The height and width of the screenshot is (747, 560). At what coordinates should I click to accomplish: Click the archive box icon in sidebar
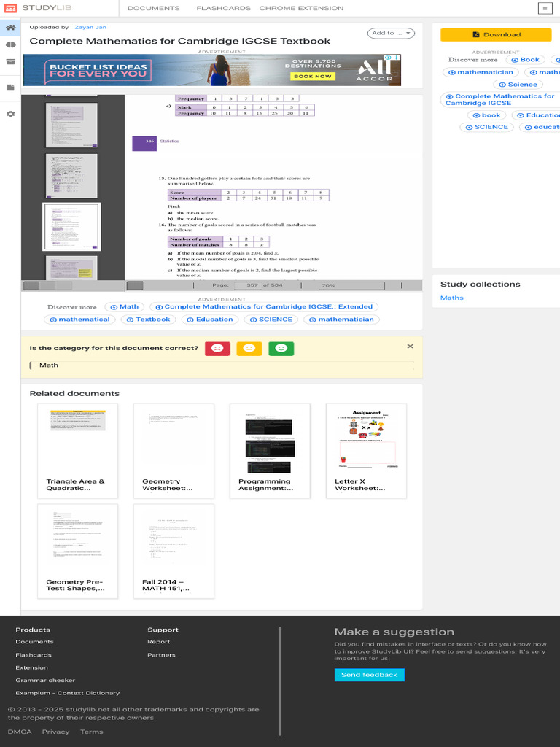[x=10, y=62]
